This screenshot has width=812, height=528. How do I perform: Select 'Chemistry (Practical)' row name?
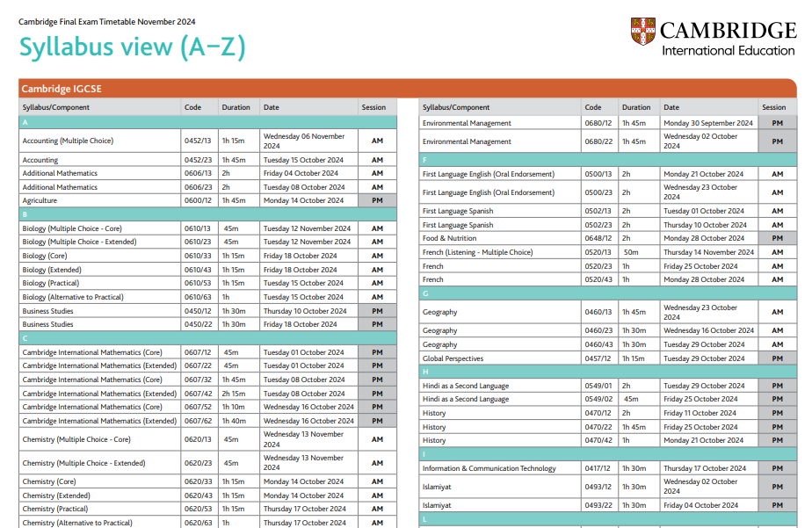pyautogui.click(x=55, y=509)
